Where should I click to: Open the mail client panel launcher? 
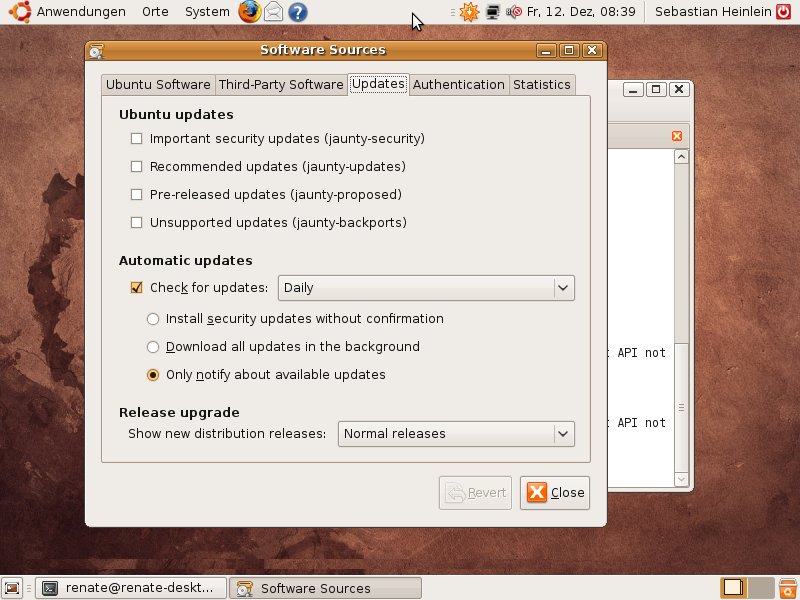273,11
